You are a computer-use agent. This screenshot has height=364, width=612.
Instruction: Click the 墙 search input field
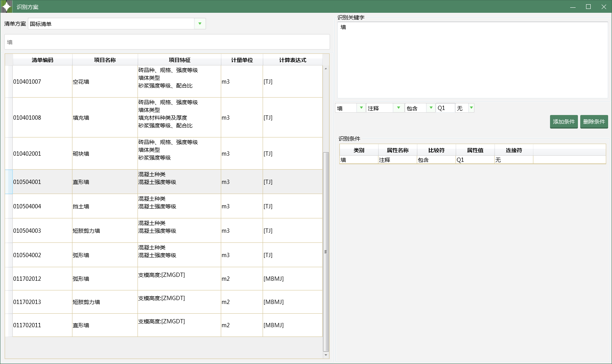(167, 42)
